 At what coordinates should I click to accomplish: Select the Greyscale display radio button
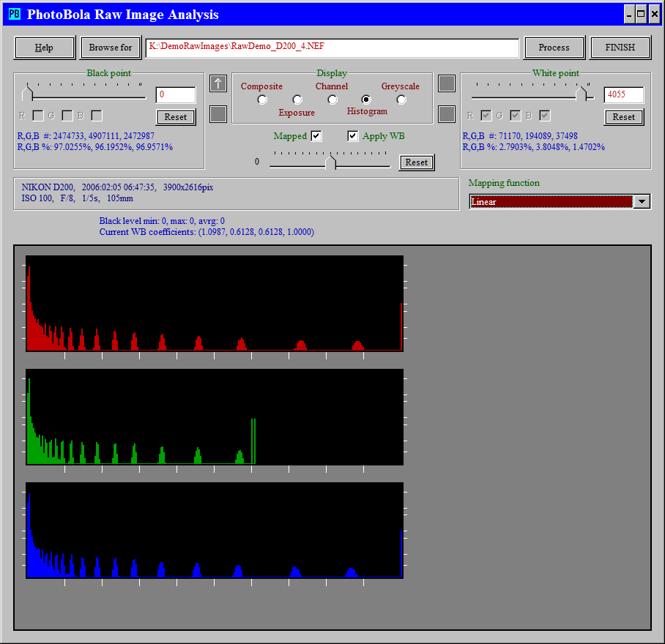401,100
